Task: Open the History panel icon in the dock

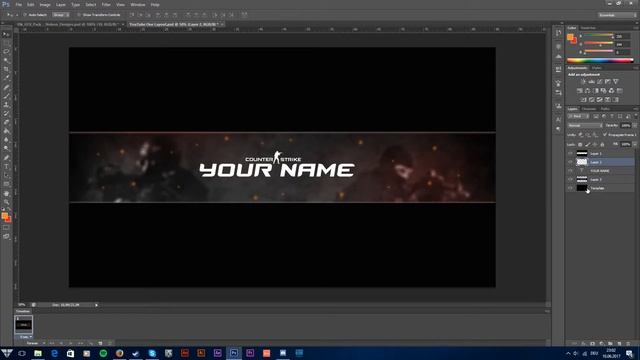Action: tap(558, 33)
